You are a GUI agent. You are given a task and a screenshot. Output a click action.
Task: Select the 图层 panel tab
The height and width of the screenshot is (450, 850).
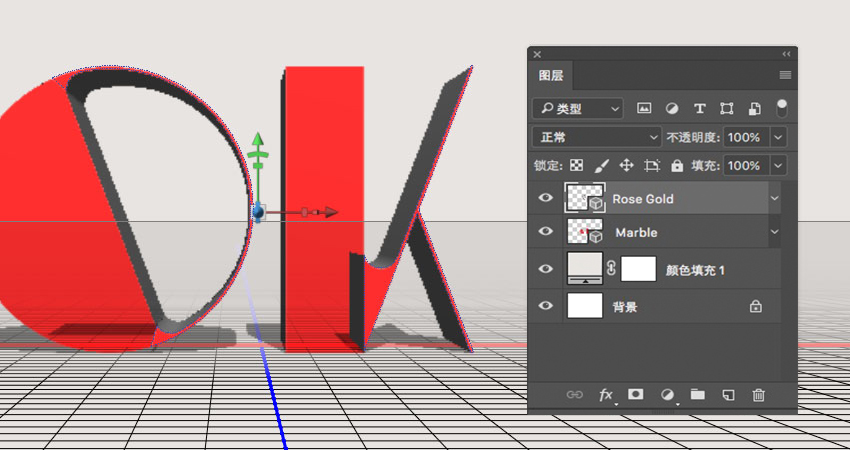(551, 76)
